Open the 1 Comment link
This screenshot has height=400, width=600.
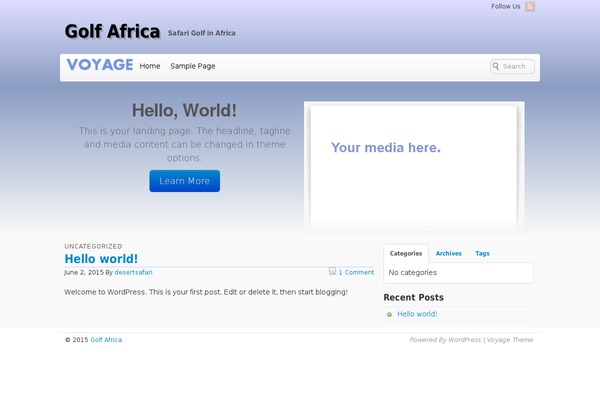tap(356, 272)
